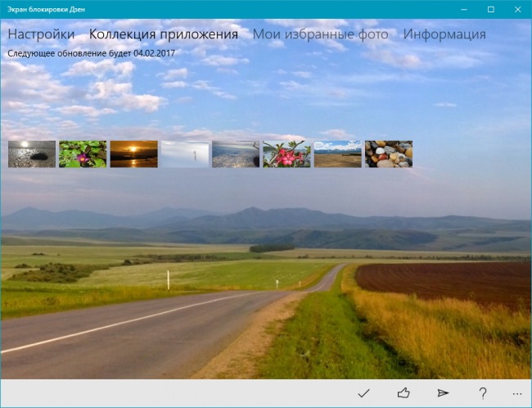Pick the orange sunset thumbnail
This screenshot has width=532, height=408.
point(133,154)
